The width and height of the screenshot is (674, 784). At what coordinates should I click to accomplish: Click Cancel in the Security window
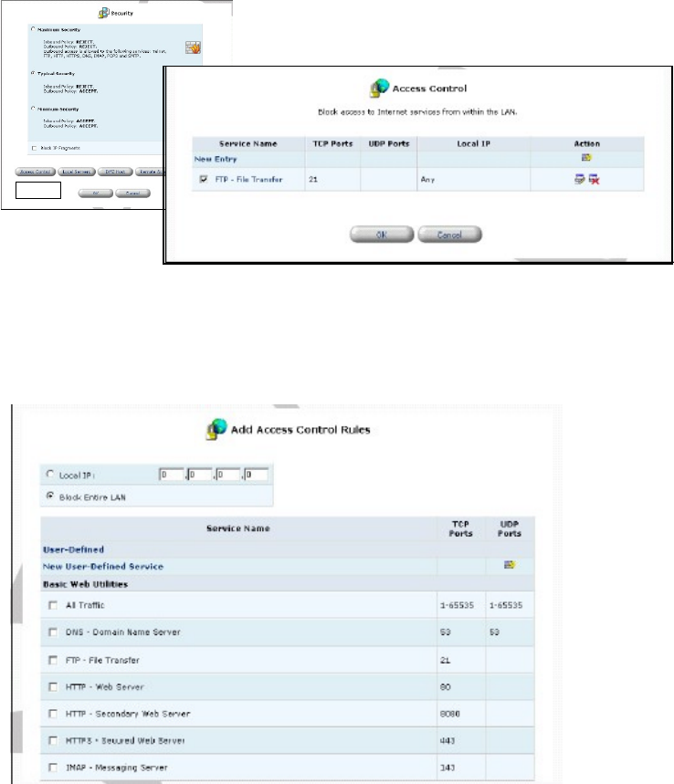click(x=132, y=193)
